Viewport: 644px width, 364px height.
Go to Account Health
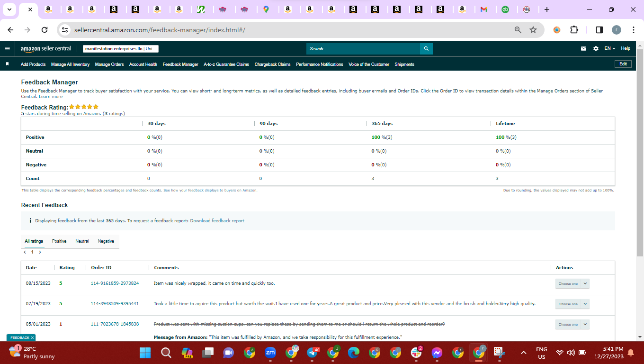[x=143, y=64]
